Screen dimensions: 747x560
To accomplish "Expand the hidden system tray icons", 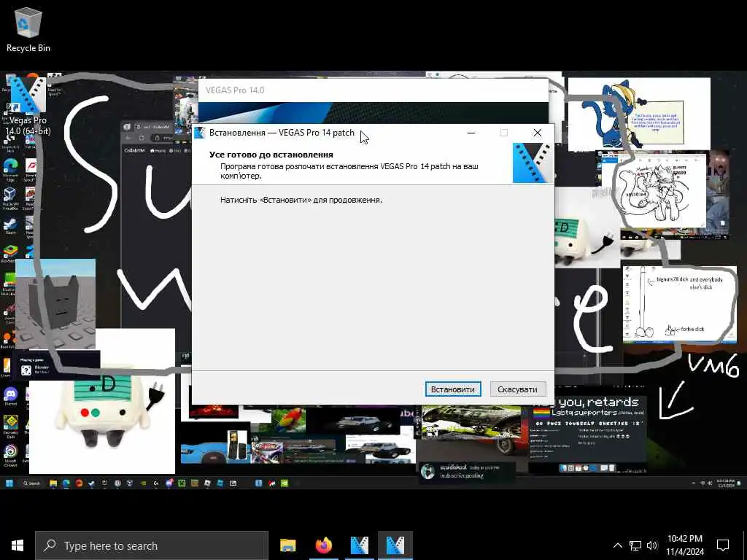I will coord(617,545).
